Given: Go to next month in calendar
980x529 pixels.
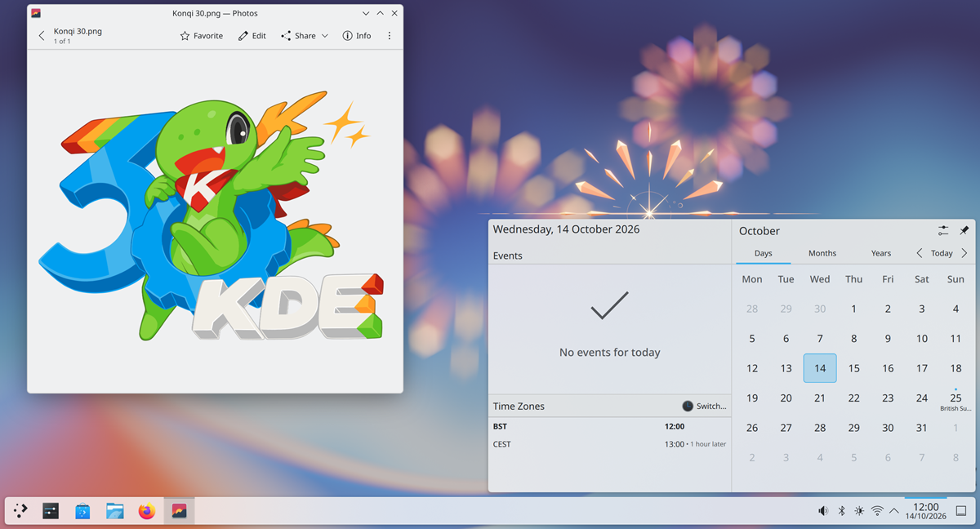Looking at the screenshot, I should [x=964, y=253].
